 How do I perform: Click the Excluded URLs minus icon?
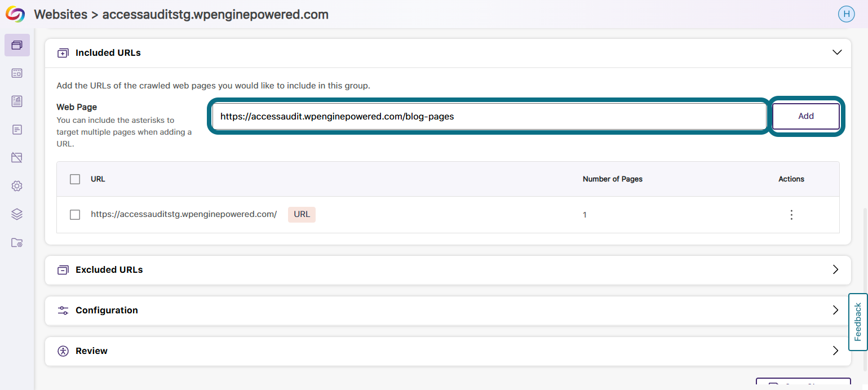[63, 270]
